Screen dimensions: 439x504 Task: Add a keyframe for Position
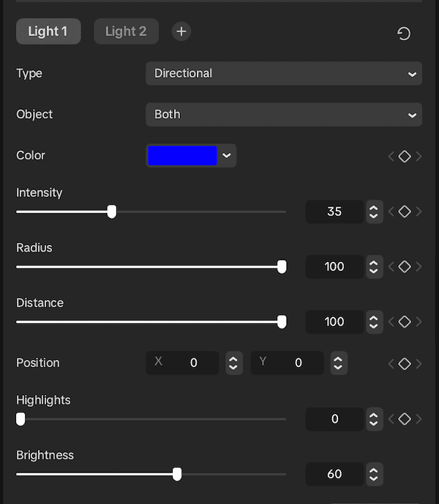[x=405, y=364]
